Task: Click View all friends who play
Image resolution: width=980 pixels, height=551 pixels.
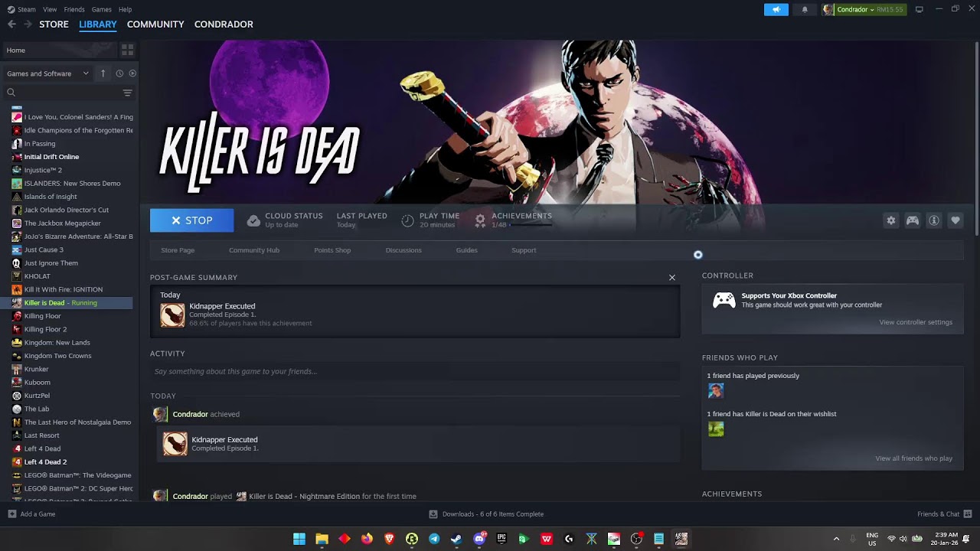Action: (x=914, y=458)
